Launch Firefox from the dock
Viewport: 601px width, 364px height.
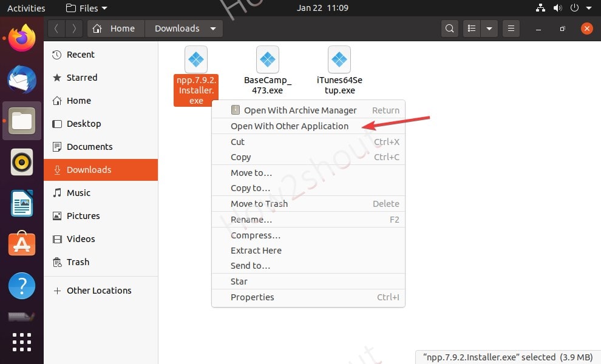pos(21,38)
